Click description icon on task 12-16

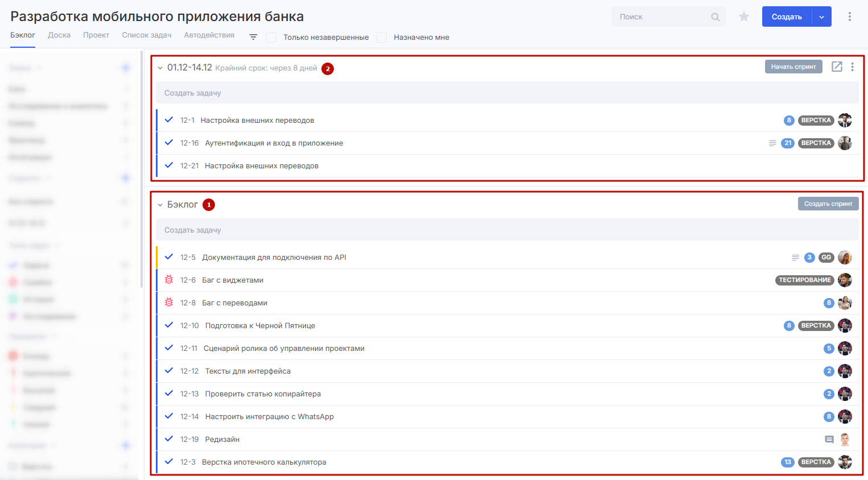tap(772, 143)
